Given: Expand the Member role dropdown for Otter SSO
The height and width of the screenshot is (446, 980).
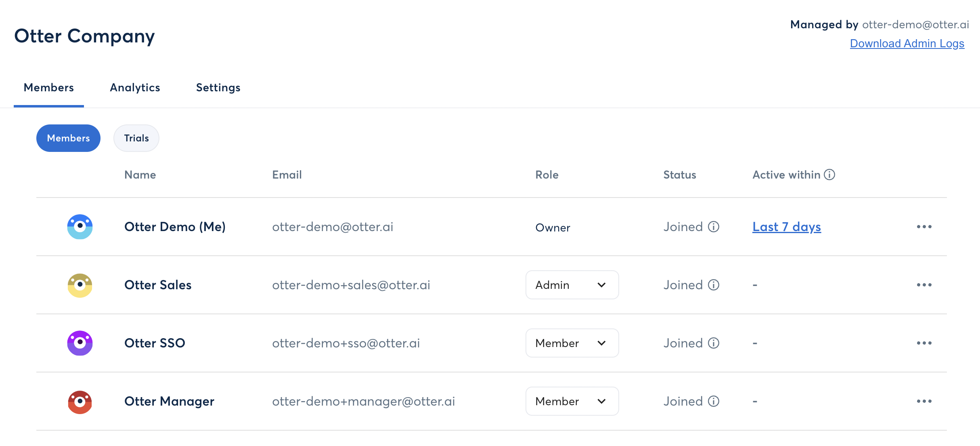Looking at the screenshot, I should pos(572,343).
